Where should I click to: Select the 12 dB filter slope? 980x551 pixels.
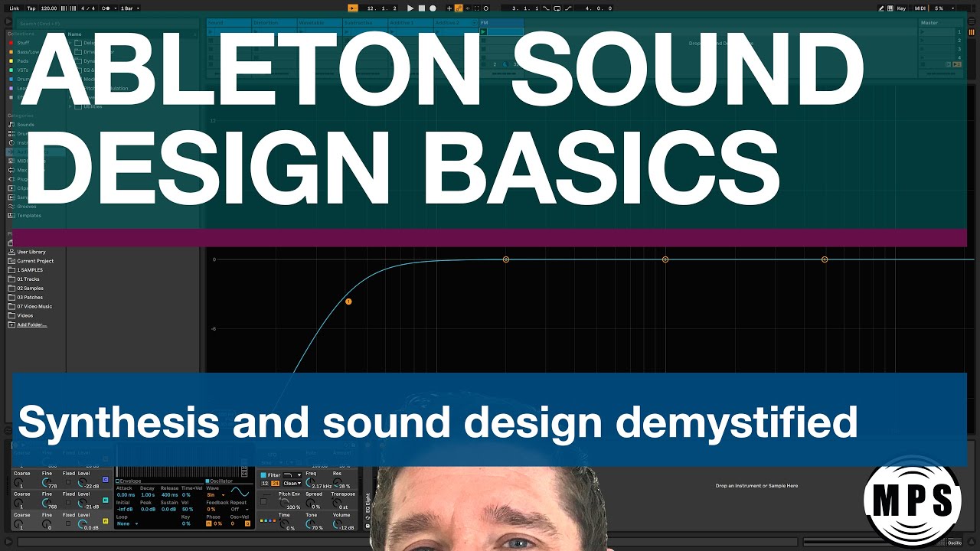pyautogui.click(x=265, y=484)
